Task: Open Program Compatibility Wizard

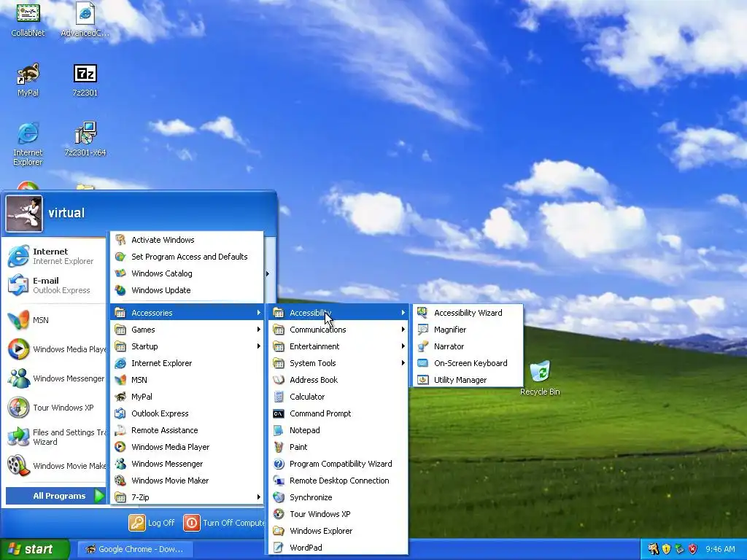Action: click(338, 463)
